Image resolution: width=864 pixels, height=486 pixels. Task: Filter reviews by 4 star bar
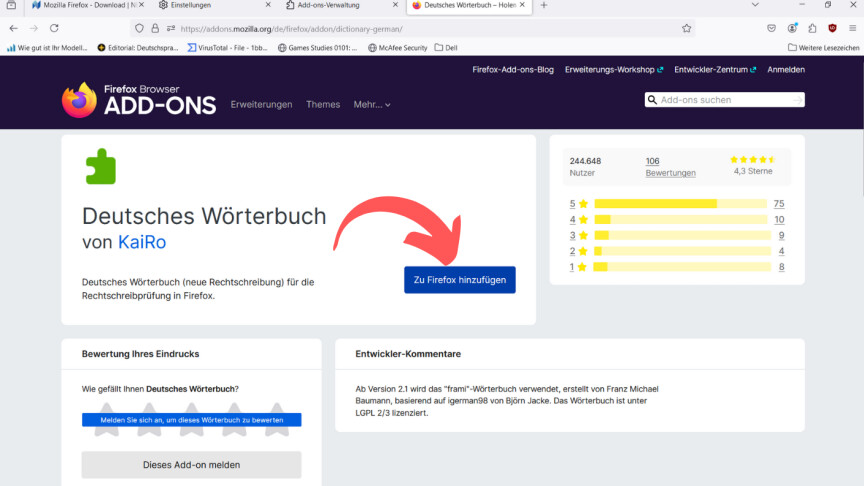681,219
